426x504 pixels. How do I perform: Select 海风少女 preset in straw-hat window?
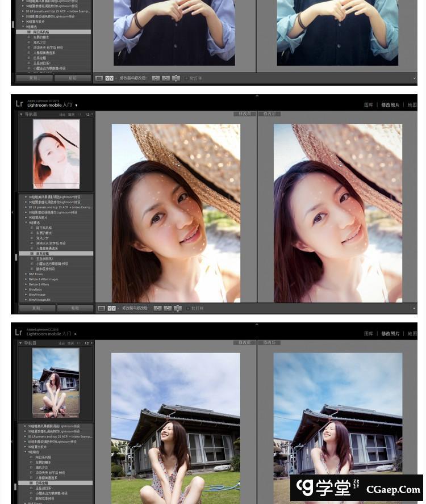pos(43,238)
